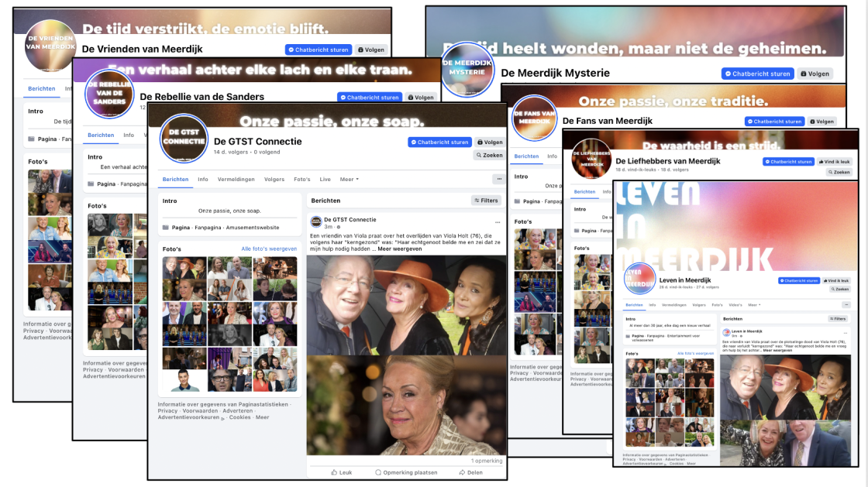The height and width of the screenshot is (487, 868).
Task: Open the ellipsis menu on the post header
Action: pos(498,221)
